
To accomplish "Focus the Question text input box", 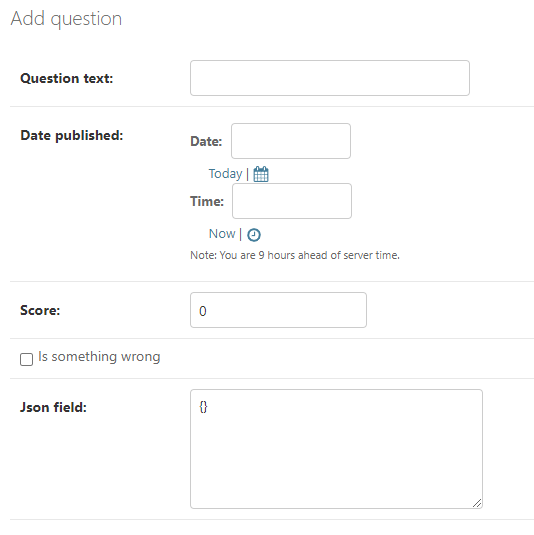I will 330,78.
